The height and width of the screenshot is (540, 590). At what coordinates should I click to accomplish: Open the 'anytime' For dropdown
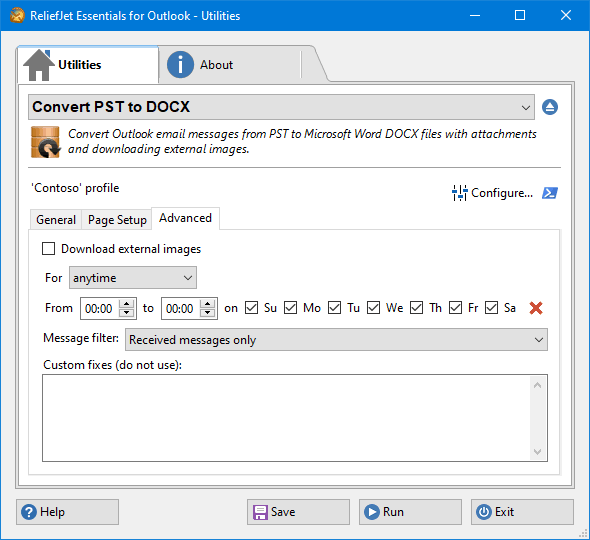pos(133,278)
